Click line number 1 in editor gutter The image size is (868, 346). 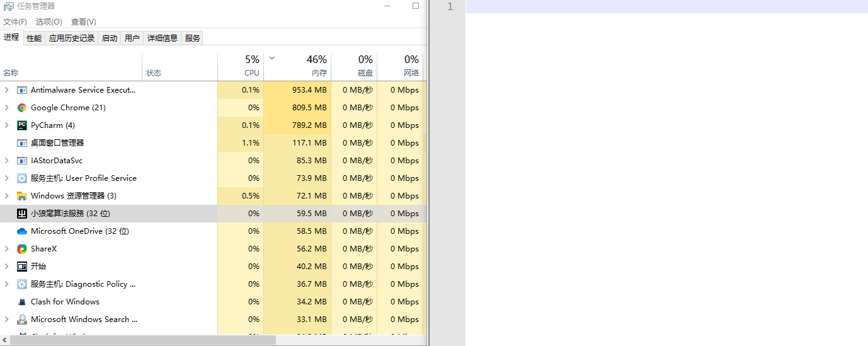(x=450, y=7)
